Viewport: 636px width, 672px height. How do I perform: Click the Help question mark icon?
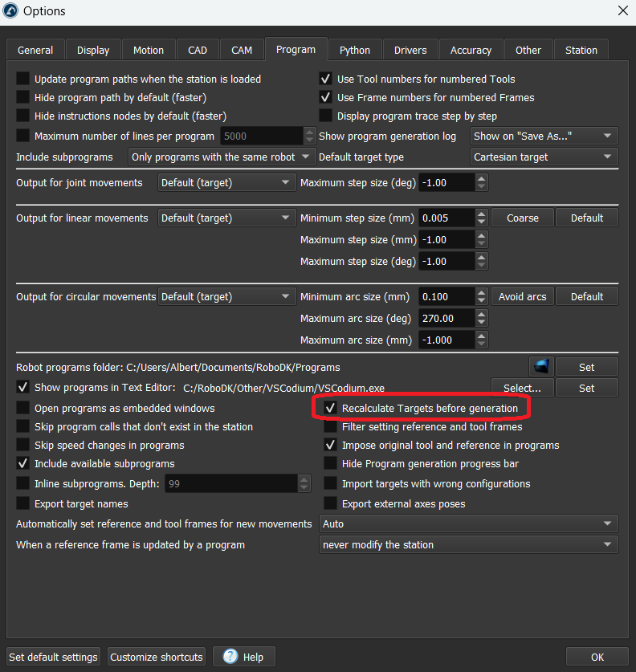230,657
